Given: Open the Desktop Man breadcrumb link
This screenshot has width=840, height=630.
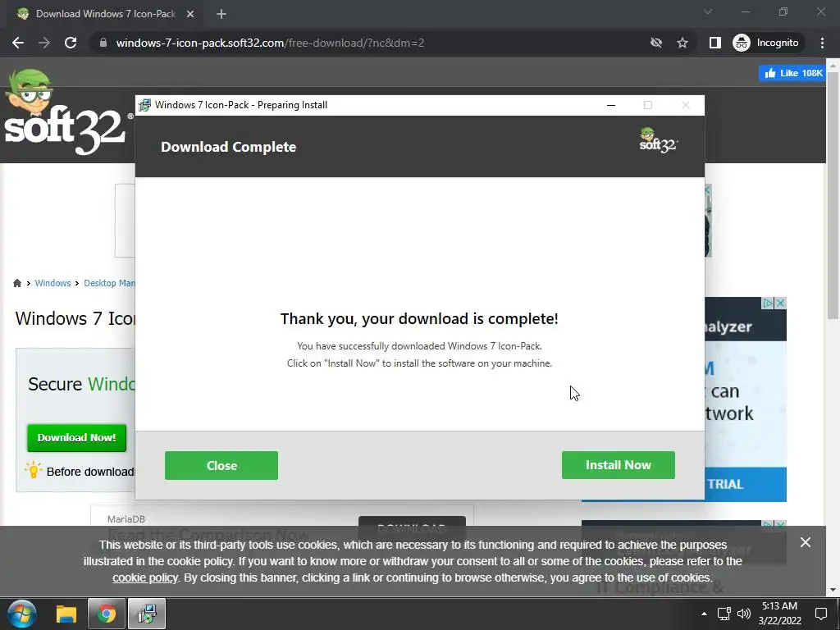Looking at the screenshot, I should (x=109, y=283).
